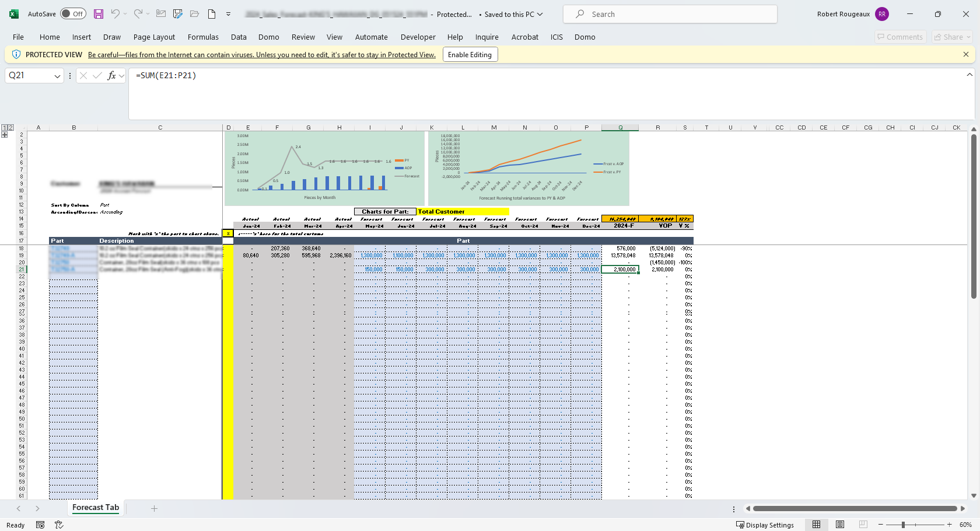Image resolution: width=980 pixels, height=531 pixels.
Task: Switch to Page Layout view in status bar
Action: pyautogui.click(x=840, y=525)
